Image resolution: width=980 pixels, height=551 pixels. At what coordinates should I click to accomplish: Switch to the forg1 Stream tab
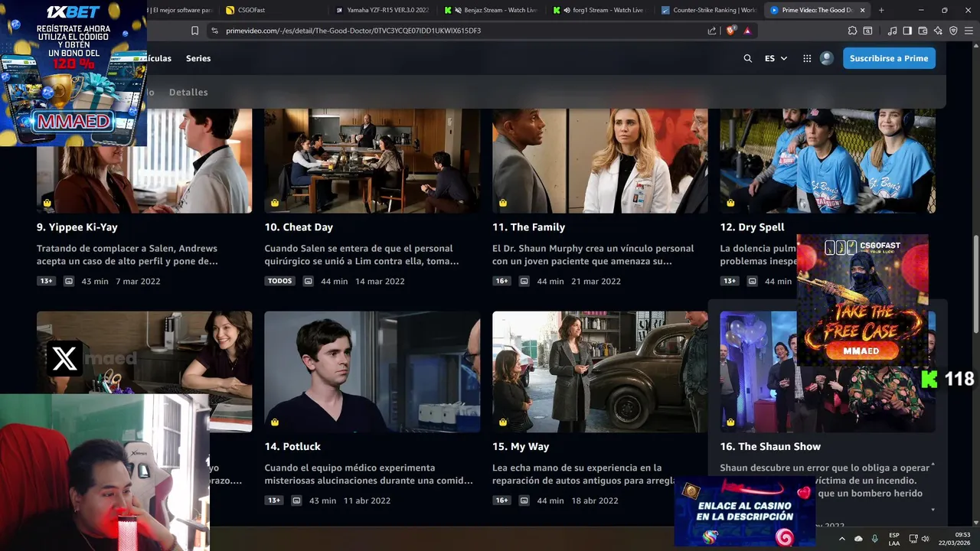coord(600,10)
